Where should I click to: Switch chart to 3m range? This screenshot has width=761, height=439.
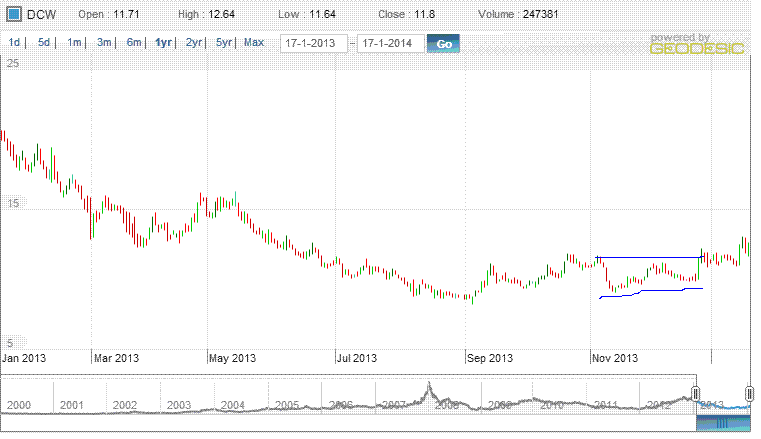[104, 43]
